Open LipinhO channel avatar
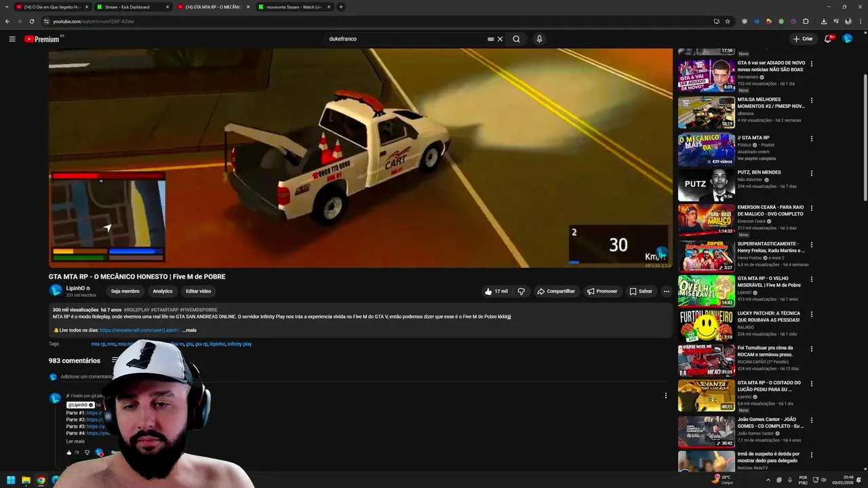This screenshot has width=868, height=488. (56, 291)
